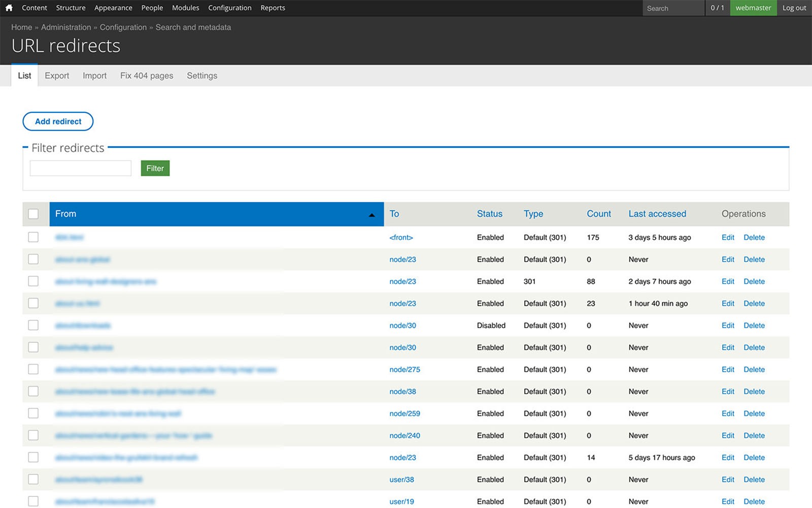Edit the redirect with count 175
The height and width of the screenshot is (508, 812).
point(728,237)
